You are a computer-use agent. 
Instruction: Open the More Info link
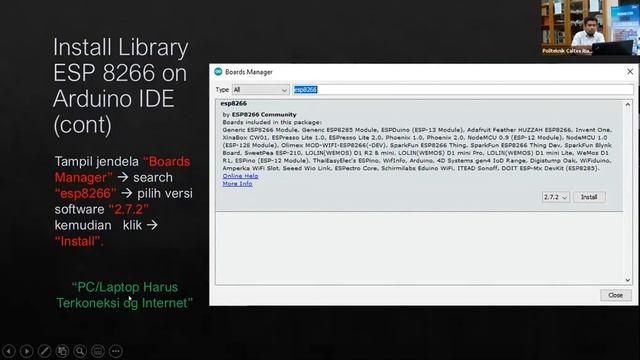(237, 184)
